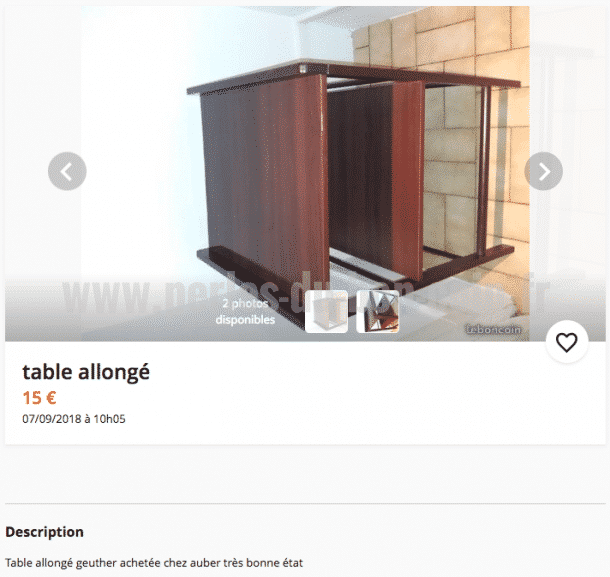
Task: Click the "table allongé" listing title
Action: pyautogui.click(x=86, y=372)
